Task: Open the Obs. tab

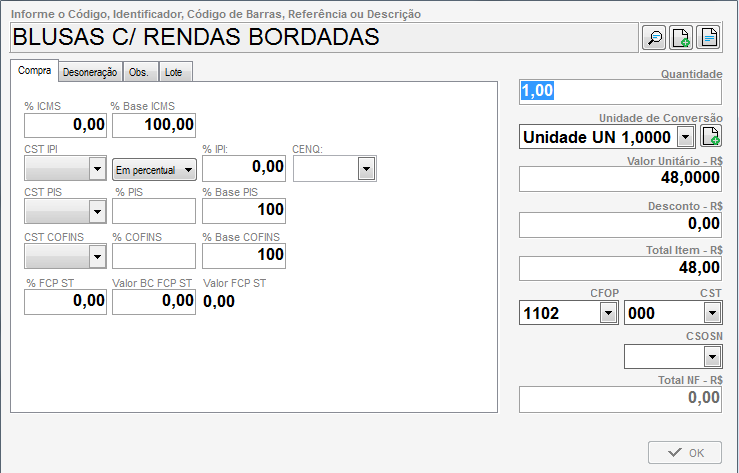Action: click(139, 72)
